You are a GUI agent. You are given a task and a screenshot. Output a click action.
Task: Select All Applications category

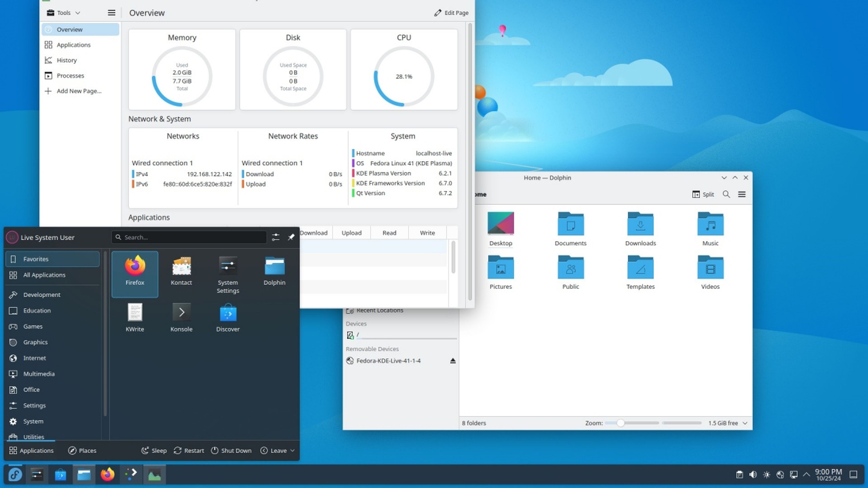tap(53, 275)
